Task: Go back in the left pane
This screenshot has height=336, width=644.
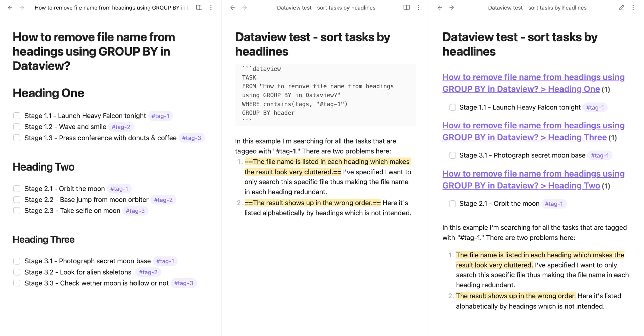Action: (10, 8)
